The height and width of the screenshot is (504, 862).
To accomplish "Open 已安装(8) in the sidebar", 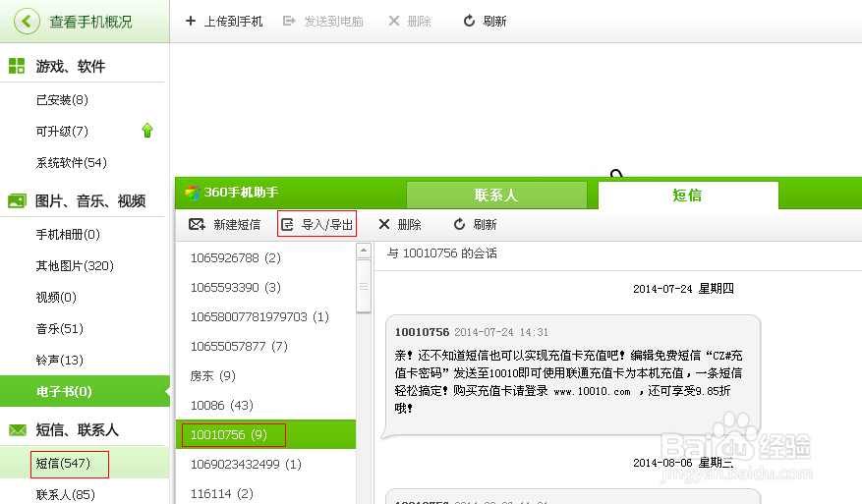I will (x=62, y=100).
